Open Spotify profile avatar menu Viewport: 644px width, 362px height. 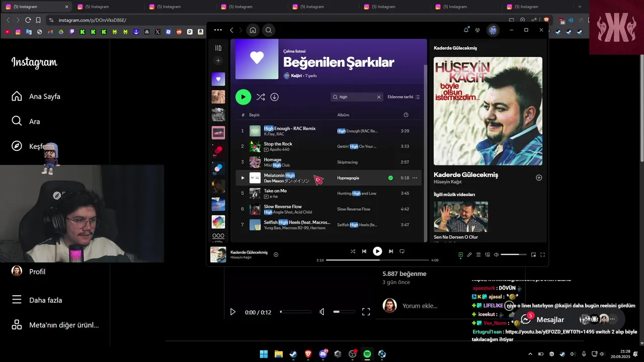493,30
